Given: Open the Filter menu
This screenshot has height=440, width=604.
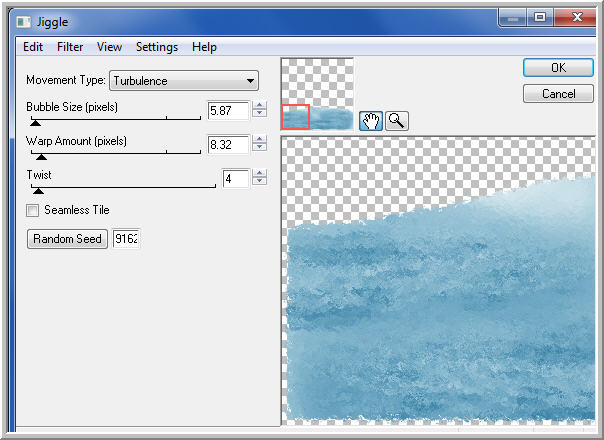Looking at the screenshot, I should pos(70,47).
